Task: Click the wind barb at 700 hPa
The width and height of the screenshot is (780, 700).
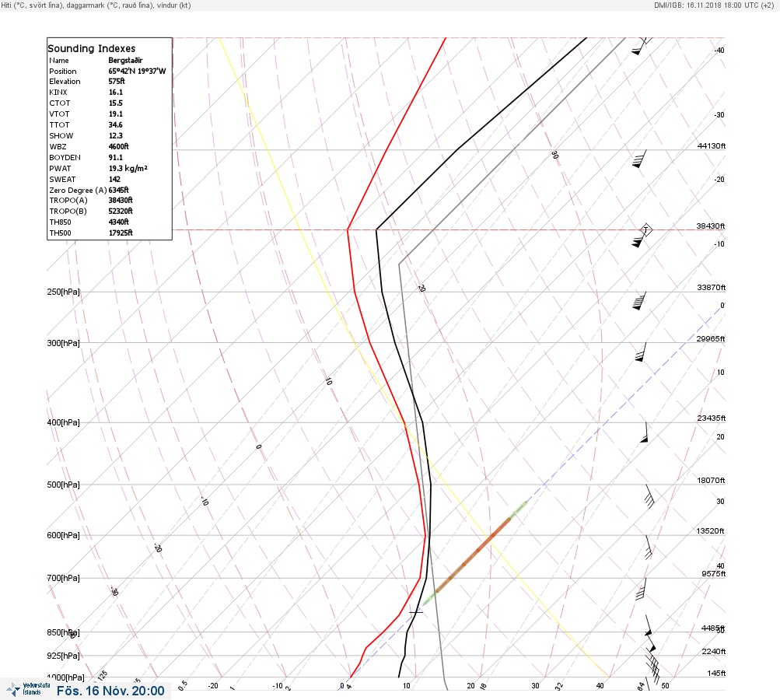Action: [x=642, y=589]
